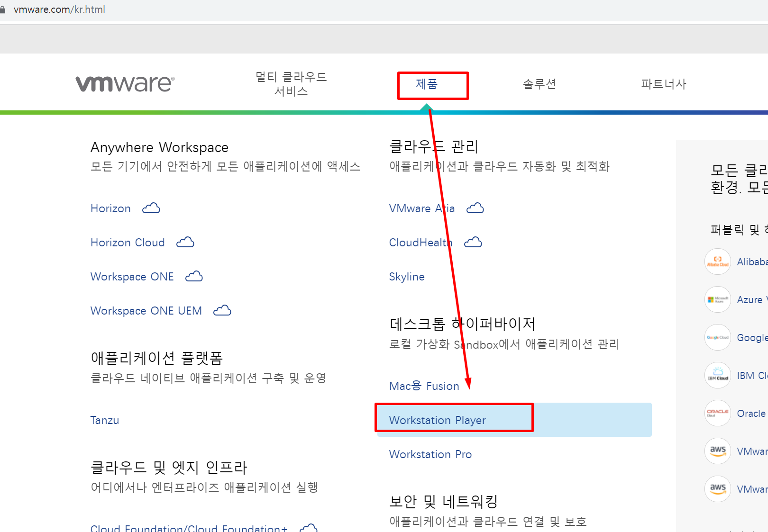Click the text 어디에서나 엔터프라이즈 애플리케이션 실행
This screenshot has width=768, height=532.
[x=204, y=487]
